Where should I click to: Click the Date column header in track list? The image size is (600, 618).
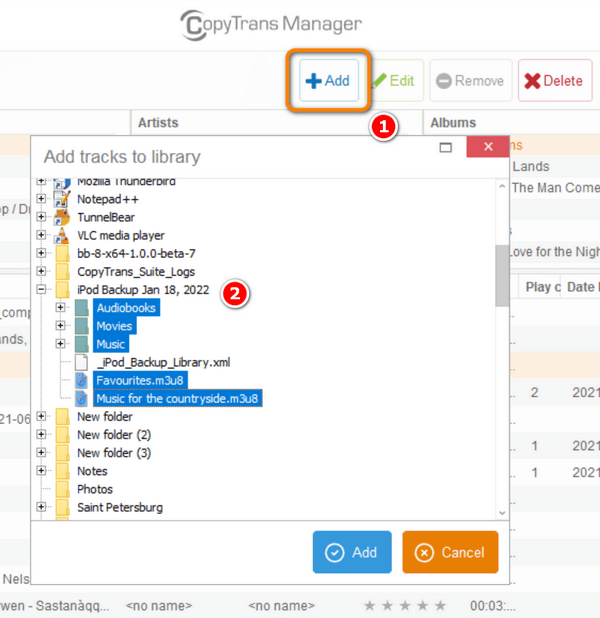pyautogui.click(x=580, y=287)
